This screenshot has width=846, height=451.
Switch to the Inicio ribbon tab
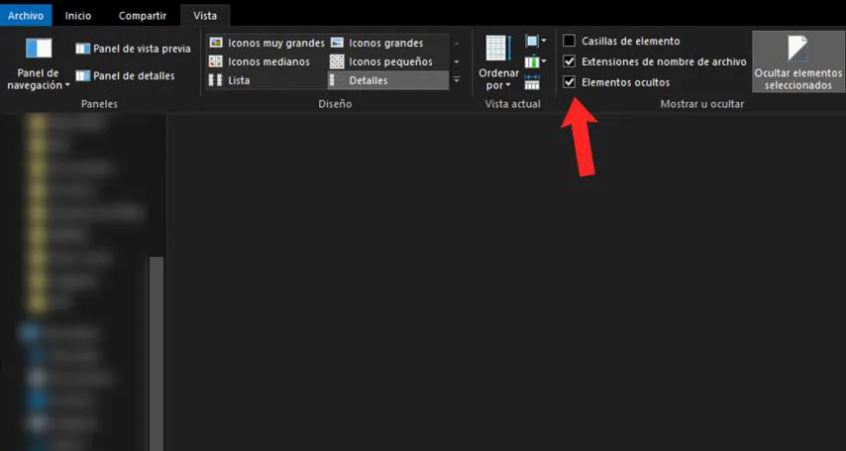tap(78, 16)
